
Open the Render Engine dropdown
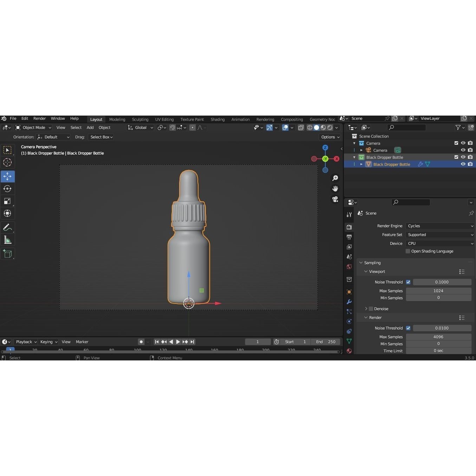point(439,226)
